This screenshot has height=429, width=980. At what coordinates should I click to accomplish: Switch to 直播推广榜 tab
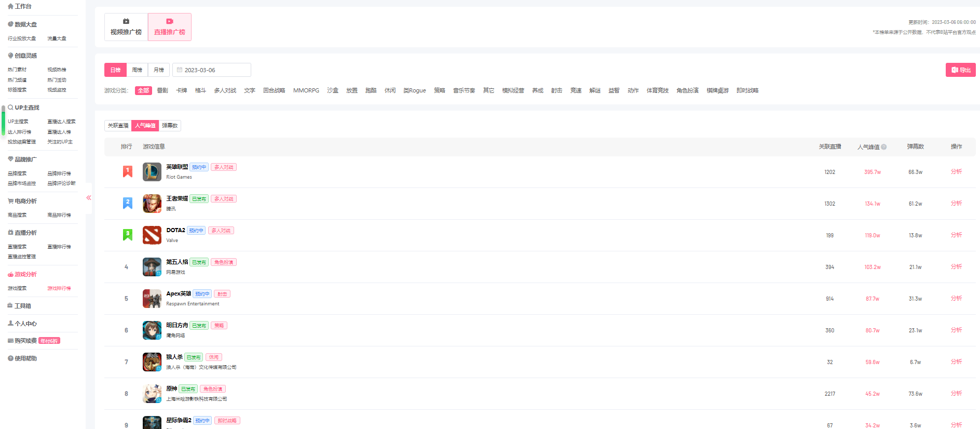coord(170,27)
